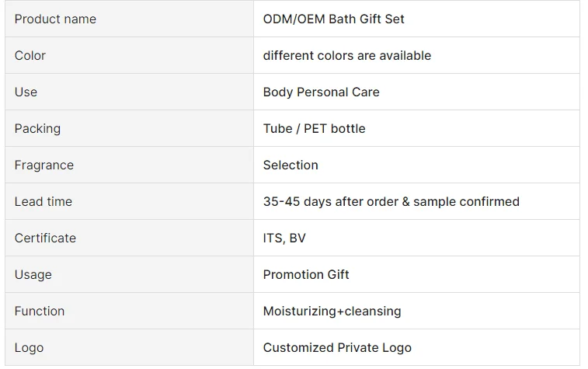Select the "Use" attribute label
Image resolution: width=588 pixels, height=369 pixels.
[x=26, y=92]
